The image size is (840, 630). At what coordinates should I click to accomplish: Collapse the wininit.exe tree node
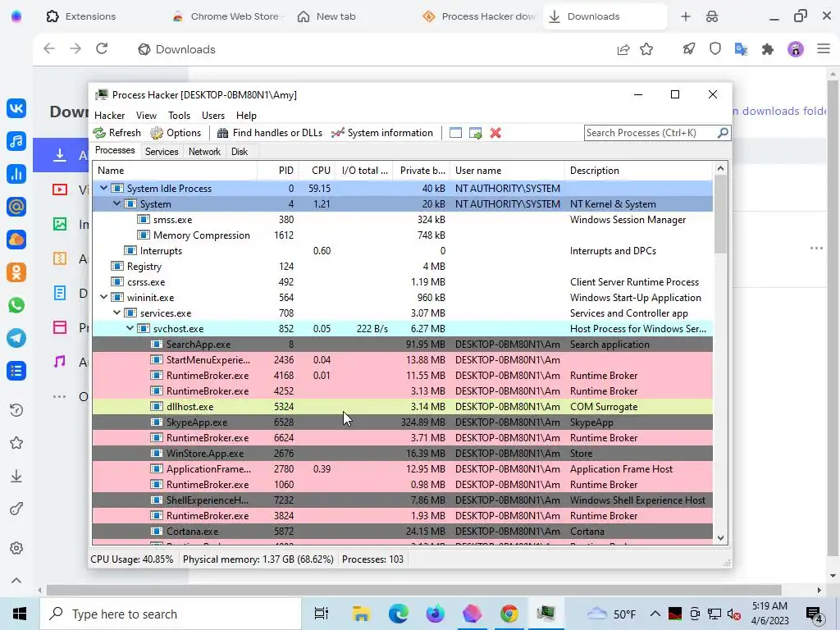tap(103, 297)
